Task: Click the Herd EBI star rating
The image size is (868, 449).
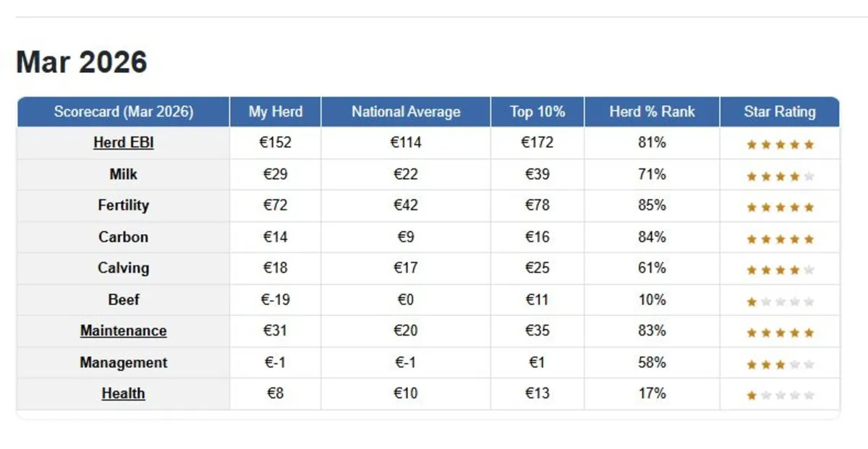Action: point(780,145)
